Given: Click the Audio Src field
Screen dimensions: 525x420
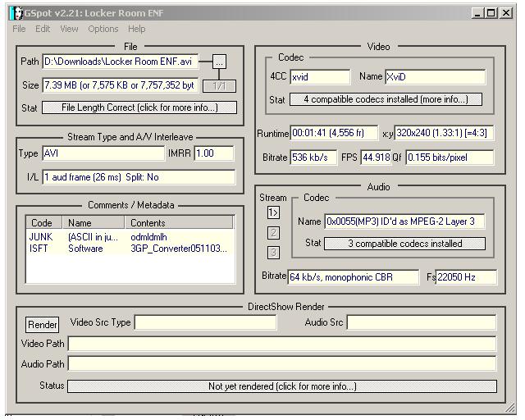Looking at the screenshot, I should click(x=421, y=322).
